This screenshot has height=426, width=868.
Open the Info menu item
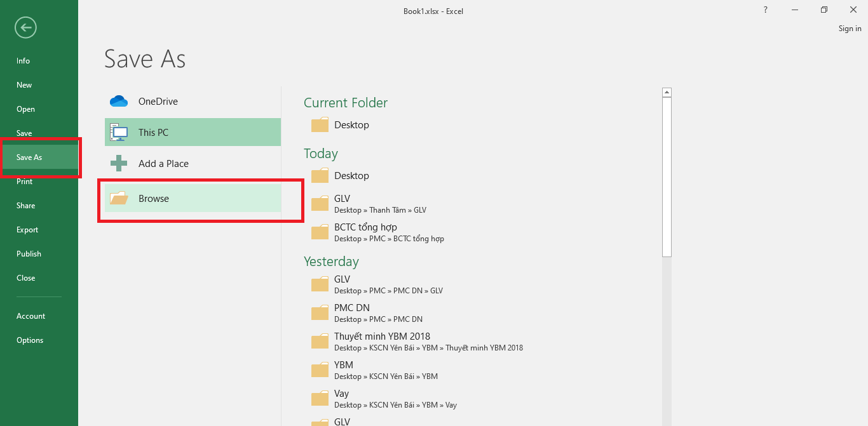pyautogui.click(x=24, y=61)
